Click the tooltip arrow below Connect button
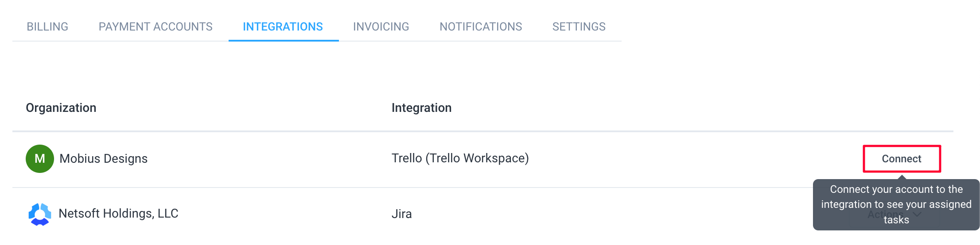 point(902,177)
